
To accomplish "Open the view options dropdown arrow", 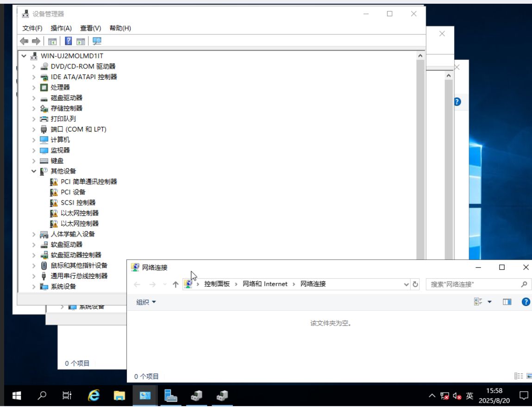I will click(489, 302).
